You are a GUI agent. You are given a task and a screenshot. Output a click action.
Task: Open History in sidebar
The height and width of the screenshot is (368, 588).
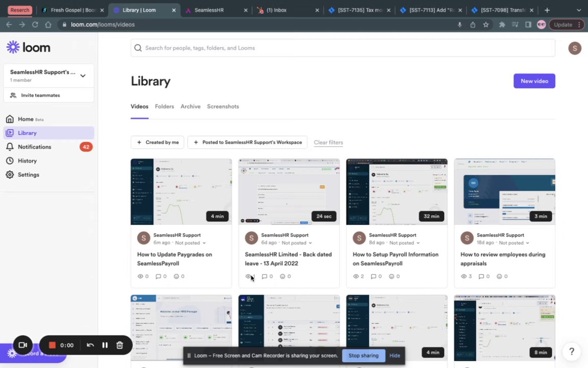27,160
